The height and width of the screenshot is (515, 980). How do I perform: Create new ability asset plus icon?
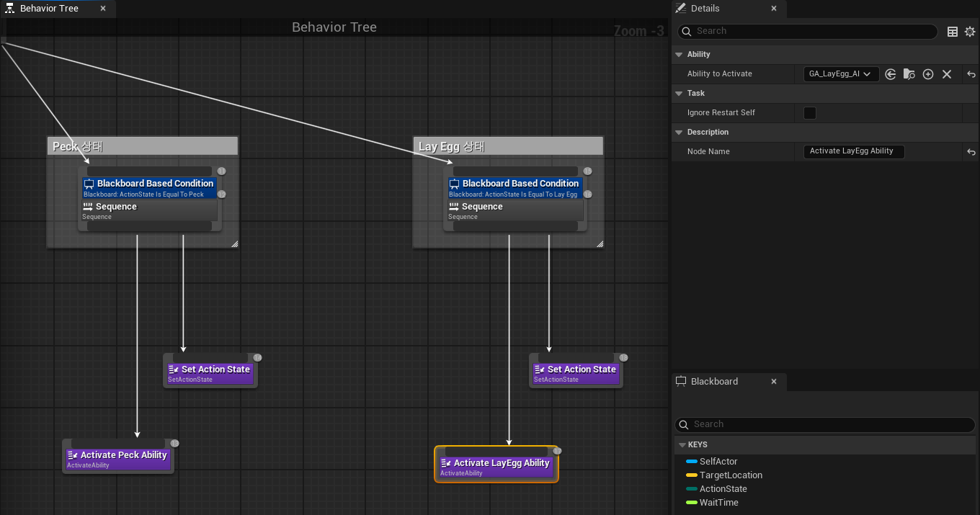coord(928,74)
